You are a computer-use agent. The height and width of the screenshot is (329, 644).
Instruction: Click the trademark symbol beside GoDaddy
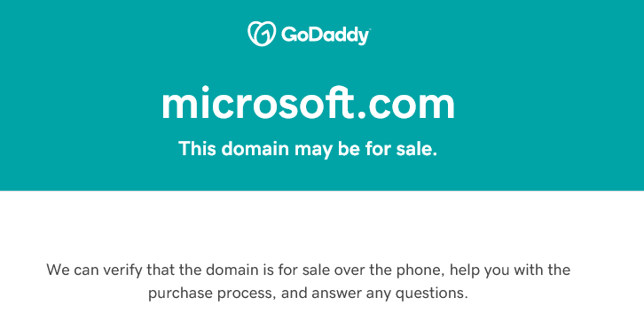[370, 29]
